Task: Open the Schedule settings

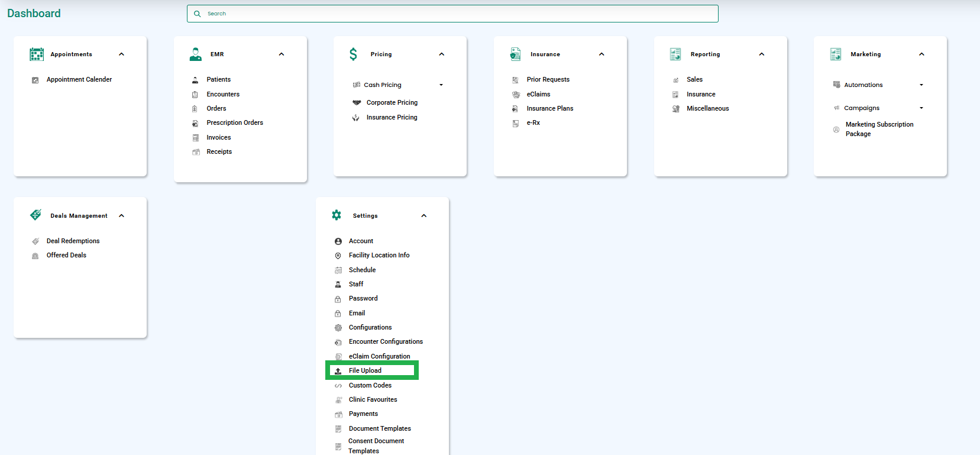Action: click(x=362, y=270)
